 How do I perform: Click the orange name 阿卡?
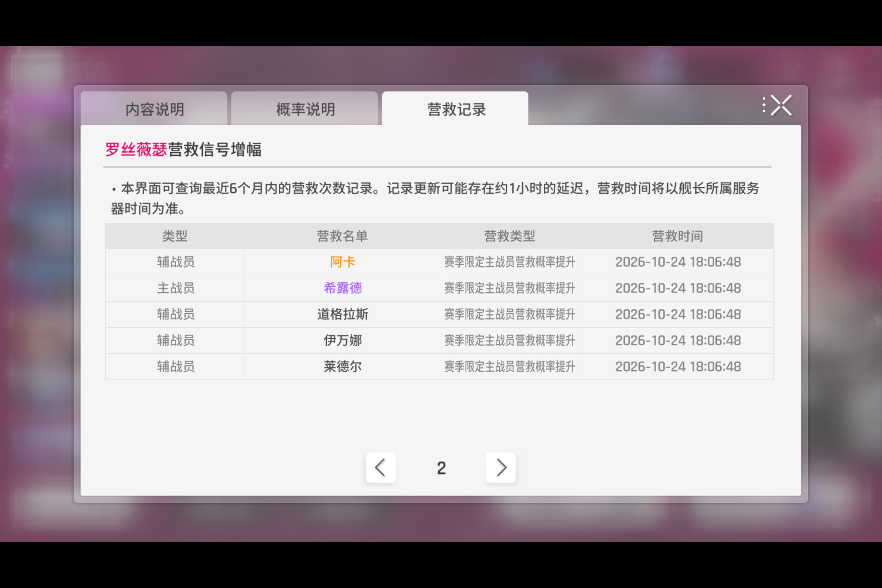[342, 262]
